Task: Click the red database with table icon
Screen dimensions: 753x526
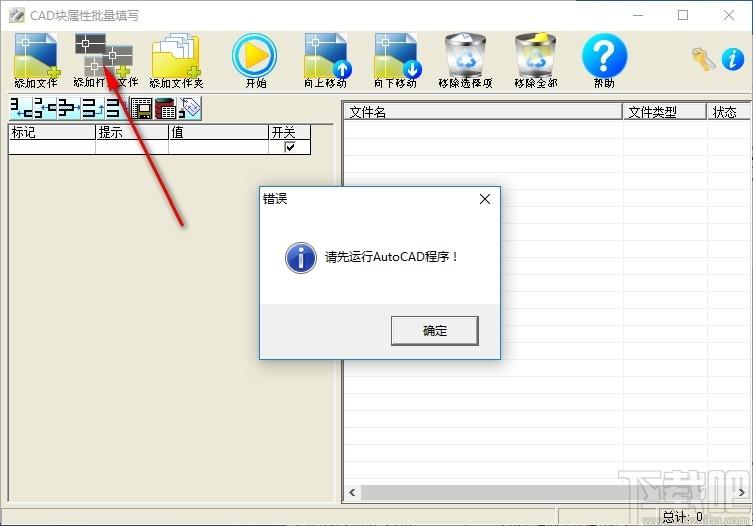Action: click(x=166, y=108)
